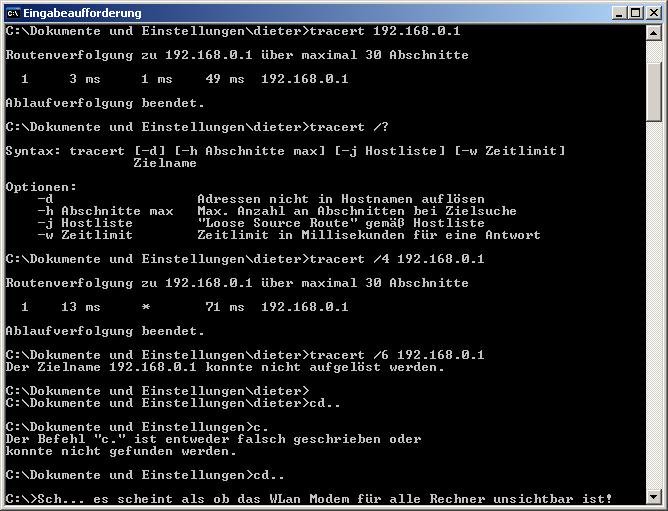
Task: Close the Eingabeaufforderung window
Action: pyautogui.click(x=653, y=13)
